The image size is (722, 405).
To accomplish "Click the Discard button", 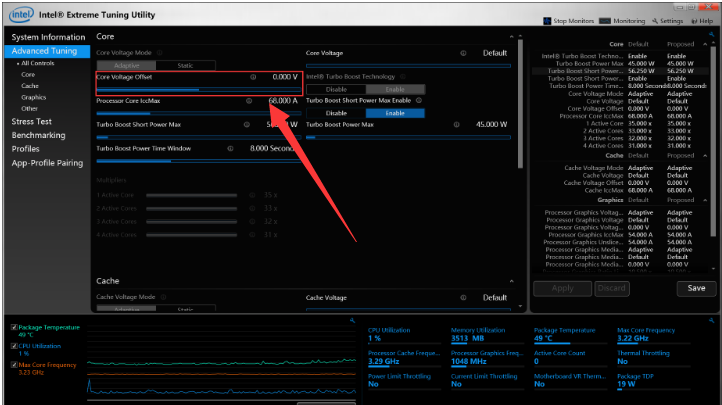I will click(611, 288).
